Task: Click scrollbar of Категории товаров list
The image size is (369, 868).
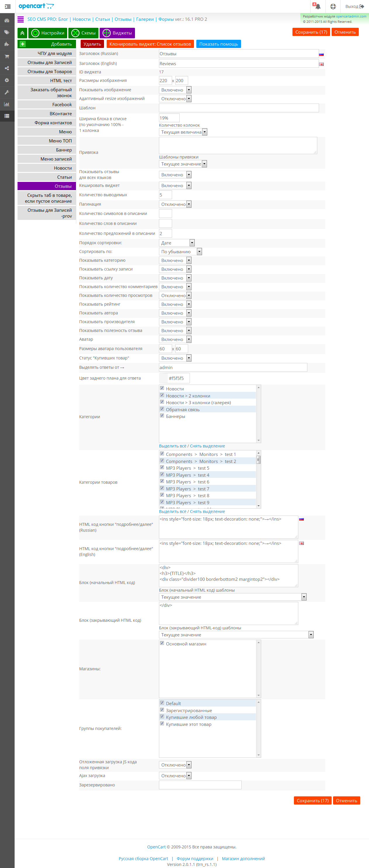Action: click(x=259, y=479)
